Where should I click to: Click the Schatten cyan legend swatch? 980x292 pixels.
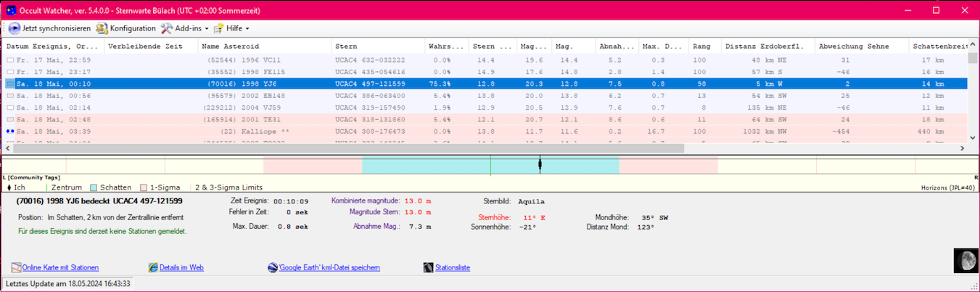click(94, 187)
